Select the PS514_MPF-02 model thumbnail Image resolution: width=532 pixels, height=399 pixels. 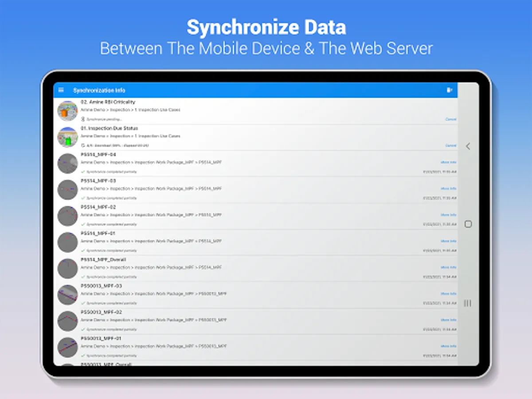(x=68, y=216)
